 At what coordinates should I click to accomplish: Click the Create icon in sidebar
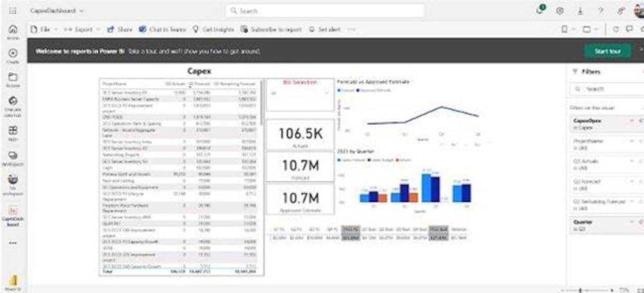[x=12, y=54]
